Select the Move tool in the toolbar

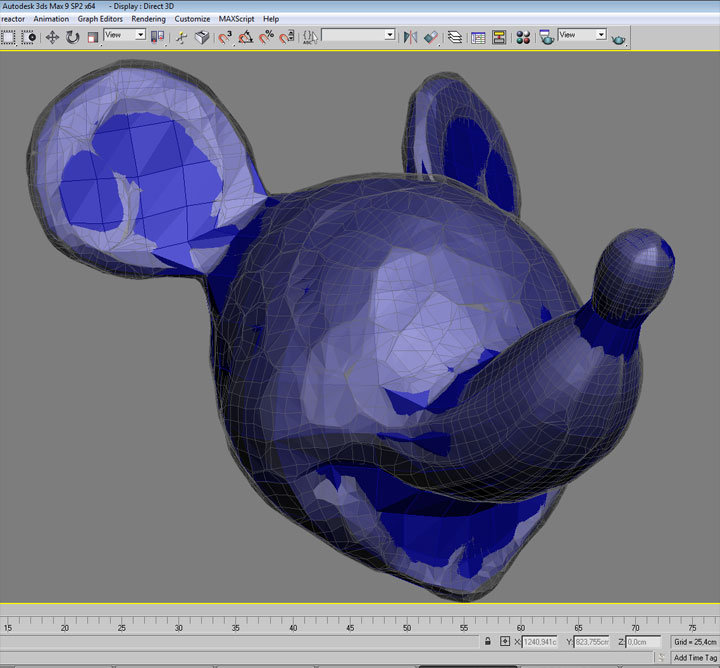point(52,37)
